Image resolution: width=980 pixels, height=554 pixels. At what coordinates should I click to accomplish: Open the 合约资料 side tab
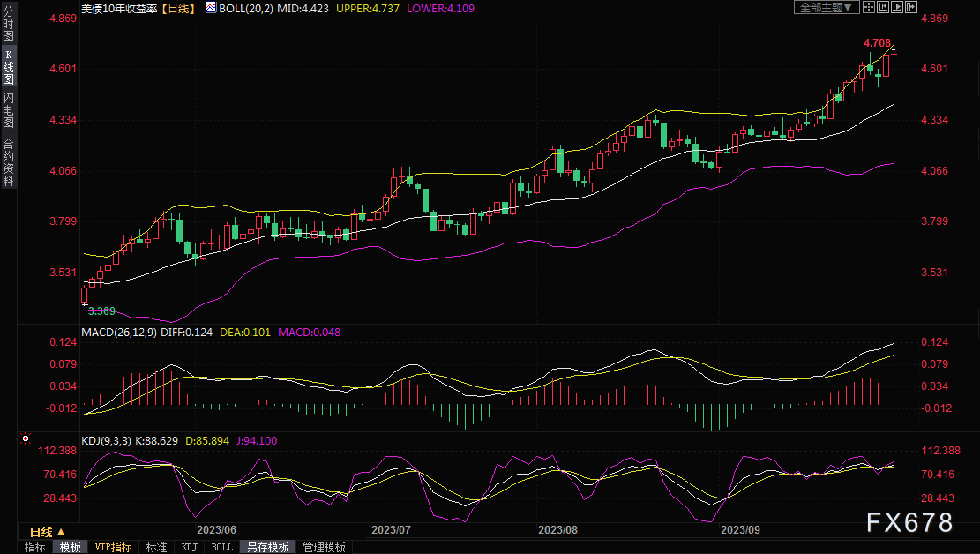coord(8,162)
